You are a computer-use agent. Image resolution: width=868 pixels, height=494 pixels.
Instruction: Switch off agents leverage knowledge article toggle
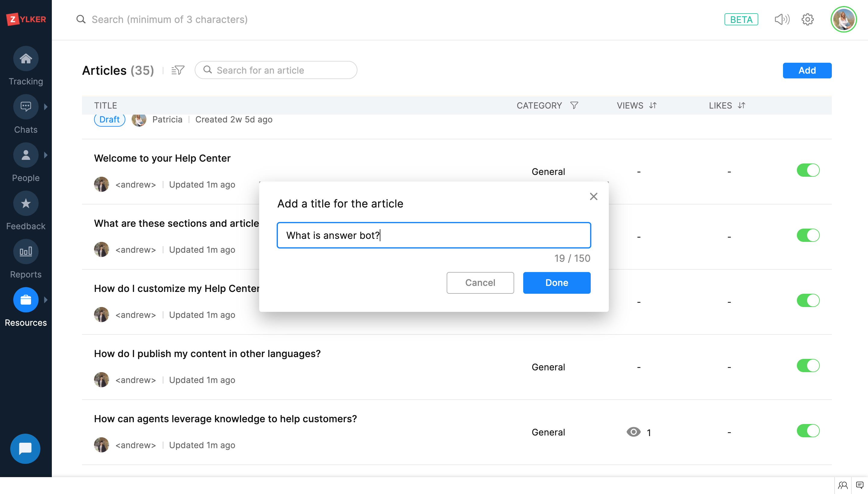pyautogui.click(x=808, y=431)
